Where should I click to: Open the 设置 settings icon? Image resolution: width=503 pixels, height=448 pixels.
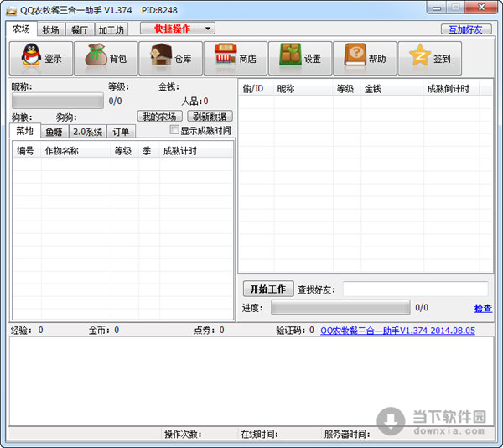pyautogui.click(x=300, y=58)
